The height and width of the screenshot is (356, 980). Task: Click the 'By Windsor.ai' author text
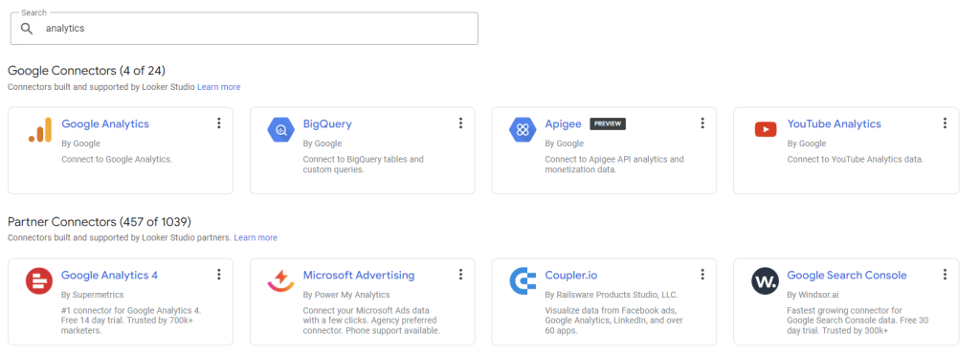click(813, 295)
